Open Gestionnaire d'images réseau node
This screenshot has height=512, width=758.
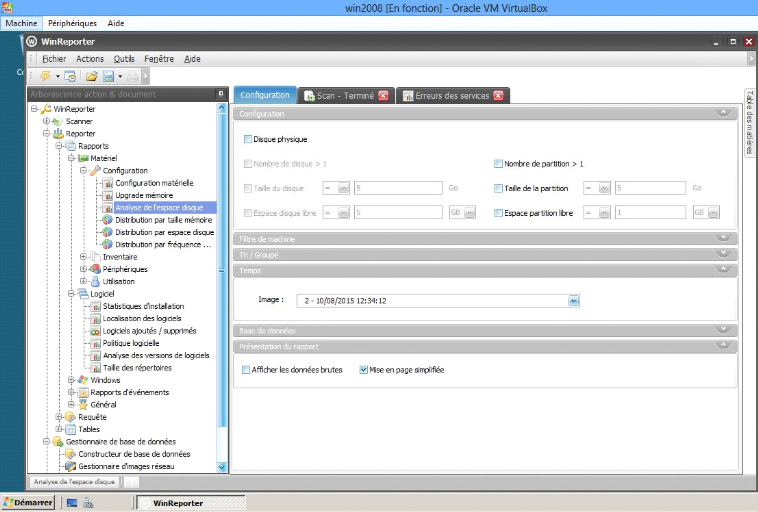click(x=127, y=465)
